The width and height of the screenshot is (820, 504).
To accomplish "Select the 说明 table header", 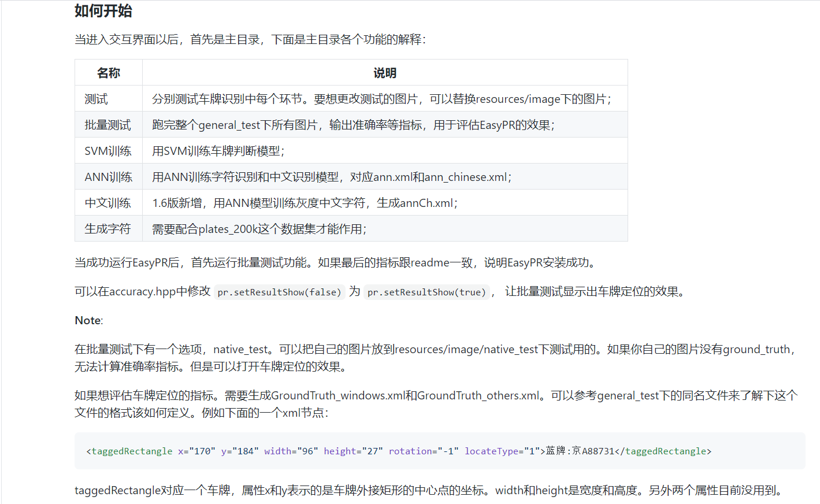I will coord(384,72).
